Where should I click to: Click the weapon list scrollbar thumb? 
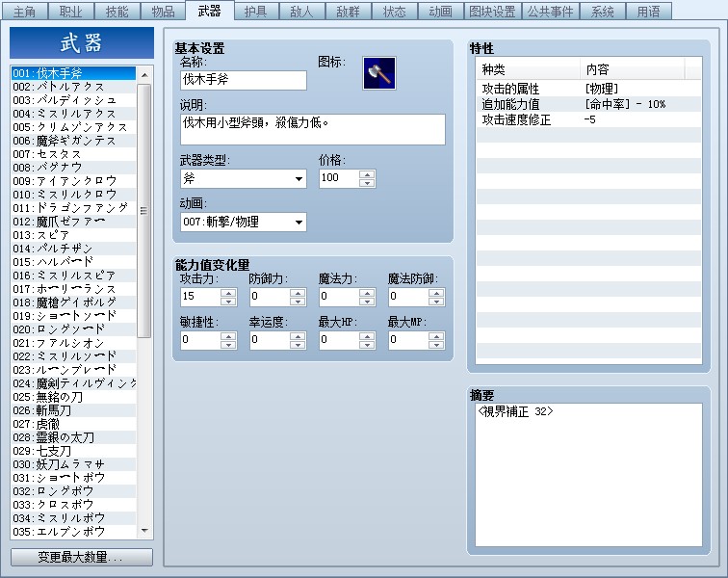(x=144, y=210)
